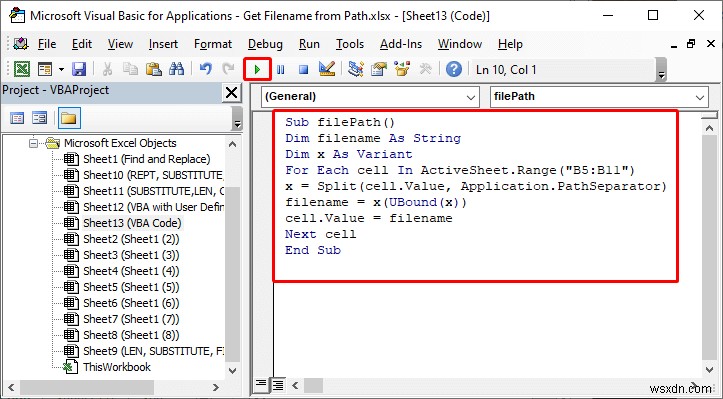
Task: Click Full Module View button at bottom
Action: pos(278,384)
